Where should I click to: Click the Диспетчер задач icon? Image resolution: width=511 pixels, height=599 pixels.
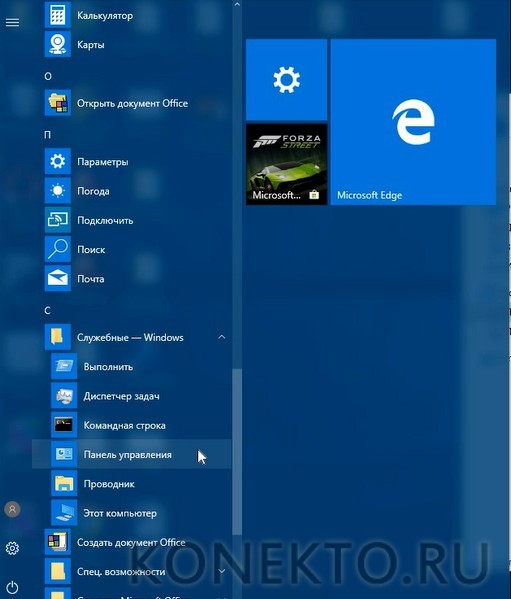[64, 396]
